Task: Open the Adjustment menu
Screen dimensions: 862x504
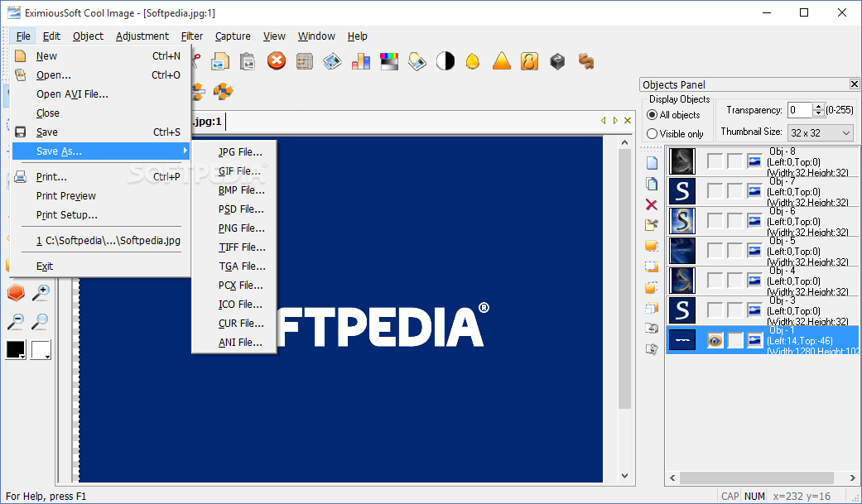Action: click(142, 36)
